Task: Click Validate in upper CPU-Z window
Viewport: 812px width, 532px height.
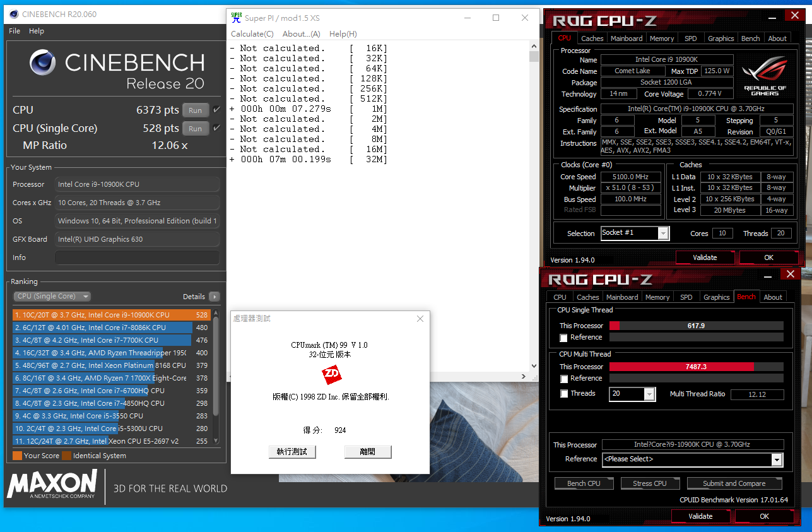Action: click(x=705, y=257)
